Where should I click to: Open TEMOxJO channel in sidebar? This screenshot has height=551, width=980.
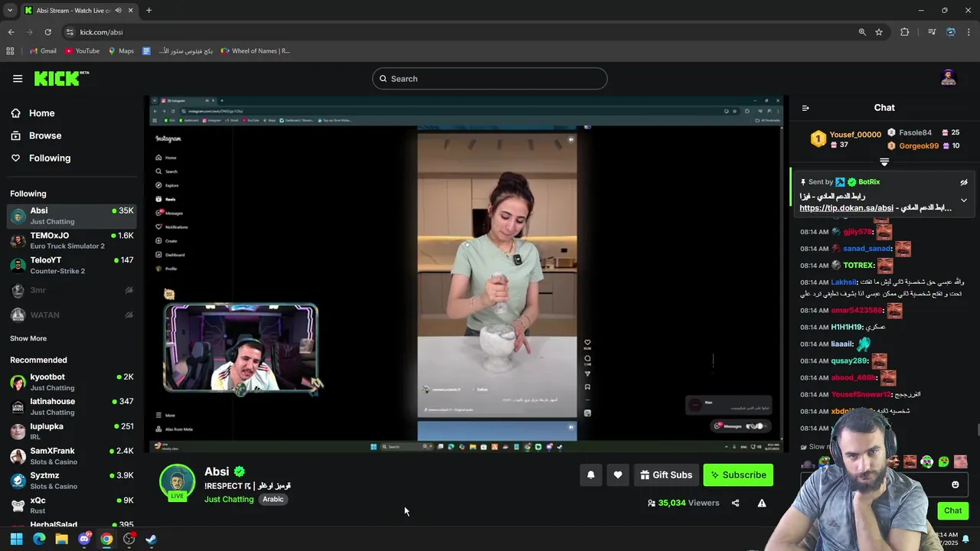71,240
